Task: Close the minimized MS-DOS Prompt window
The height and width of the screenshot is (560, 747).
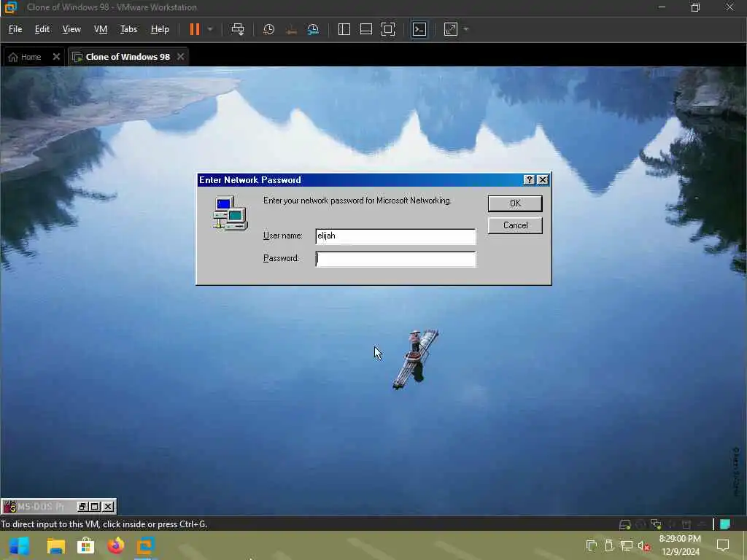Action: coord(108,506)
